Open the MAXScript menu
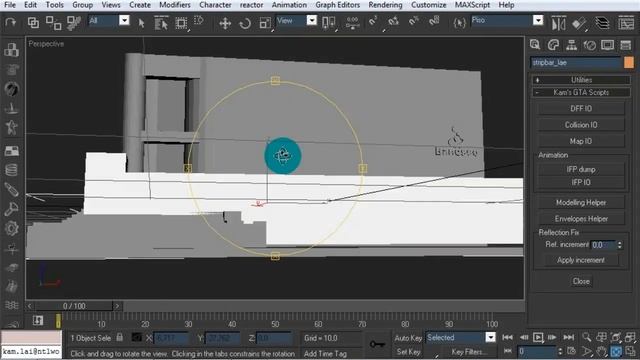 click(472, 5)
